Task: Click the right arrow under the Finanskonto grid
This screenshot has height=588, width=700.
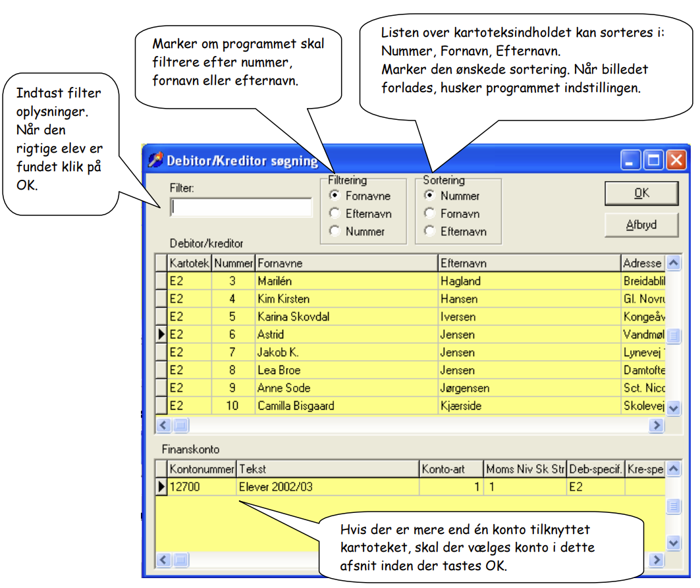Action: pos(657,560)
